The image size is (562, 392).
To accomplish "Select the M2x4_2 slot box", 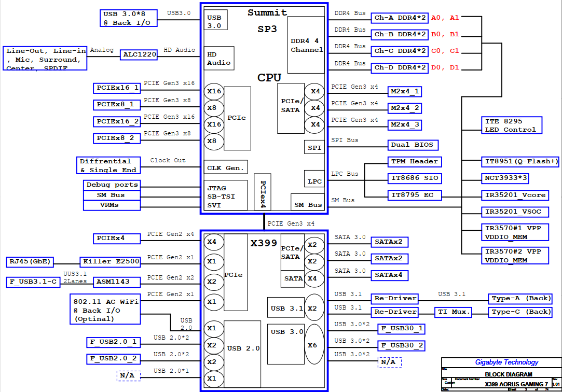I will click(x=405, y=108).
